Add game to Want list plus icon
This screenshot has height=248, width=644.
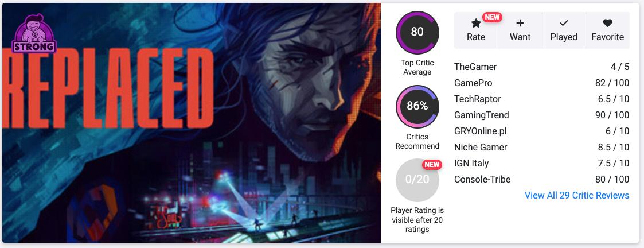click(x=520, y=23)
